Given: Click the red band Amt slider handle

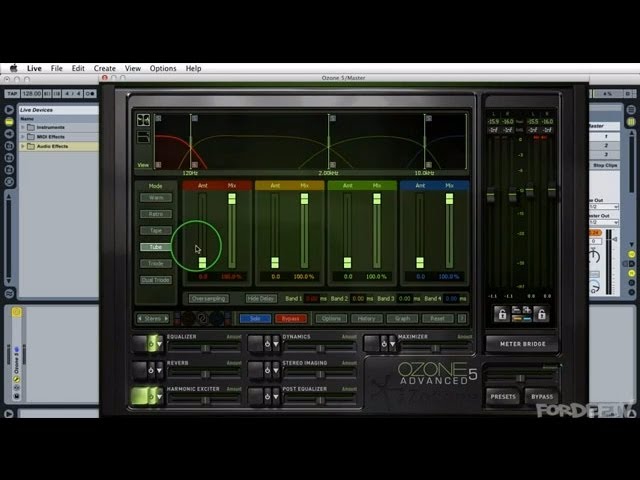Looking at the screenshot, I should point(202,262).
